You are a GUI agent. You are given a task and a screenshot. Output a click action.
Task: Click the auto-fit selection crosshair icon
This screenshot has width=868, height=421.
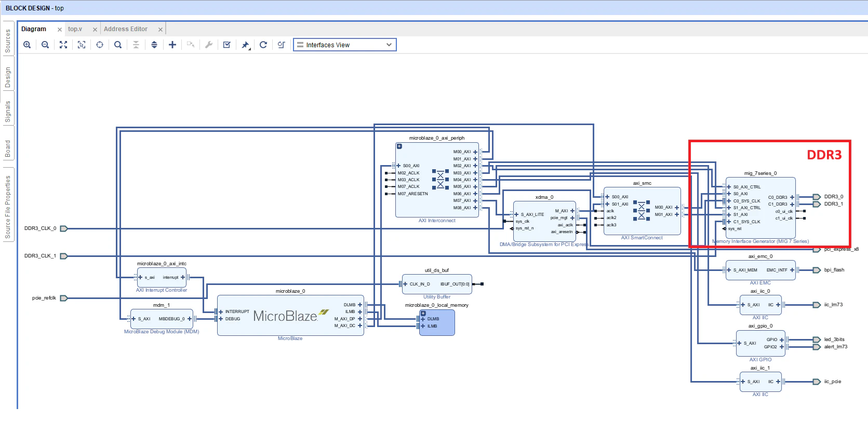(100, 45)
